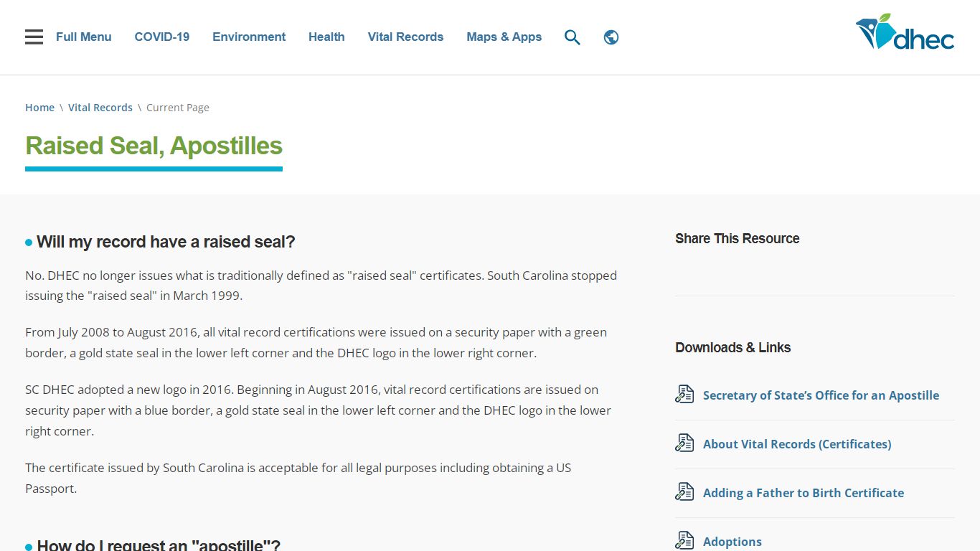Click the search magnifier icon
Viewport: 980px width, 551px height.
pyautogui.click(x=572, y=37)
